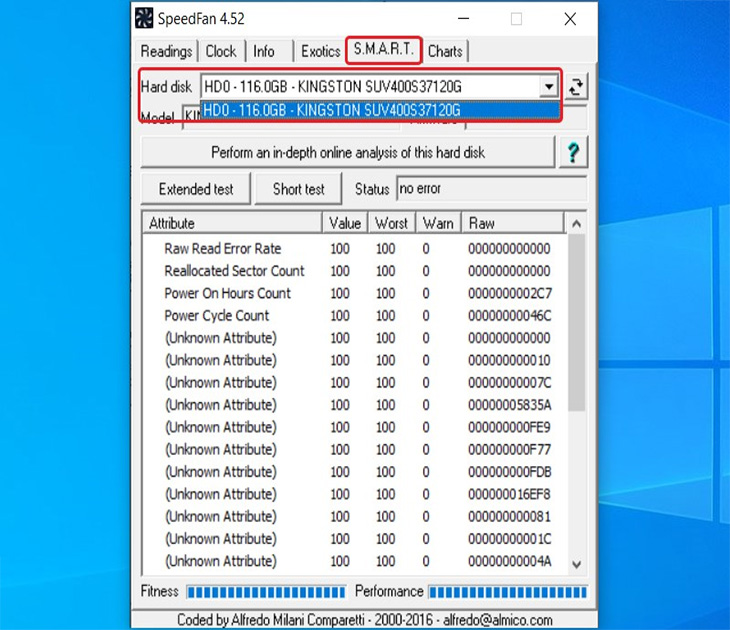Click the Status field showing no error
Screen dimensions: 730x630
tap(491, 189)
